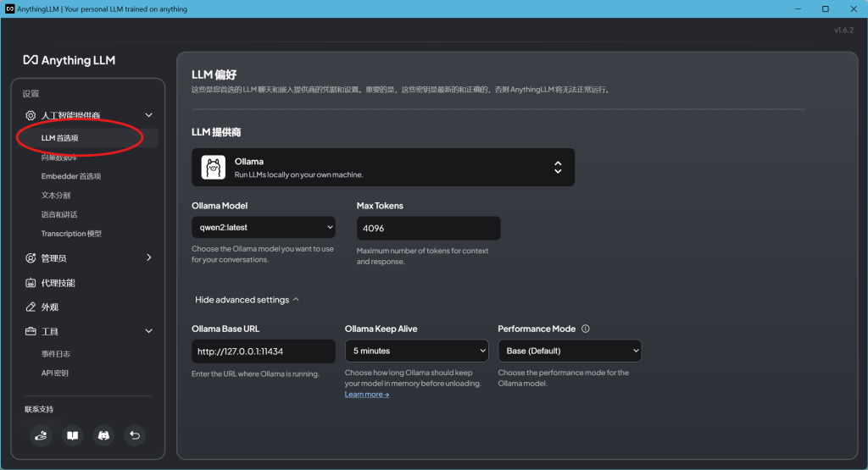Click the version v1.6.2 label
The height and width of the screenshot is (470, 868).
(844, 30)
